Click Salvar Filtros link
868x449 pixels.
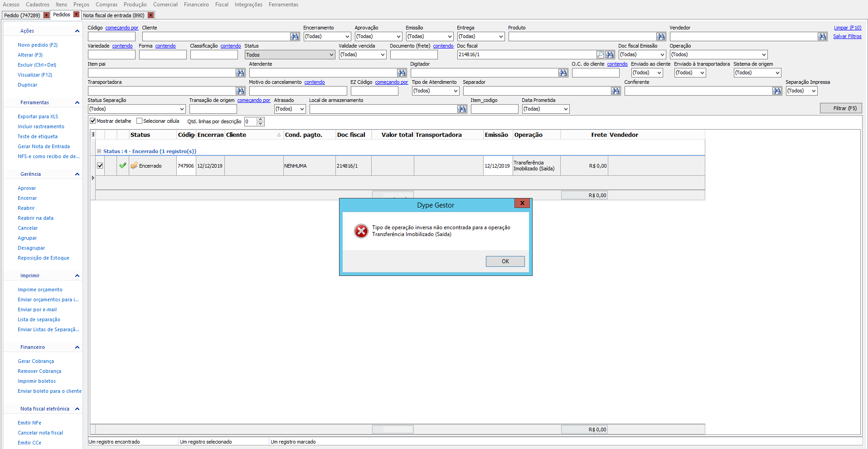pyautogui.click(x=847, y=36)
